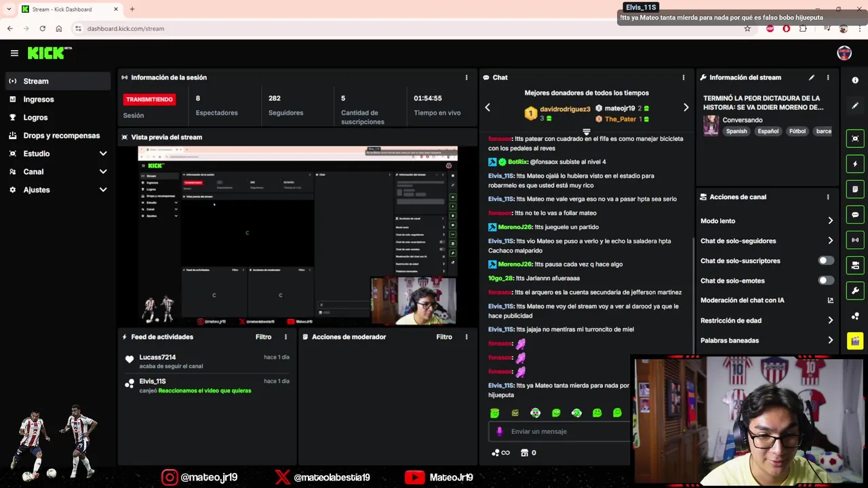This screenshot has width=868, height=488.
Task: Open options menu of Información de la sesión
Action: coord(467,77)
